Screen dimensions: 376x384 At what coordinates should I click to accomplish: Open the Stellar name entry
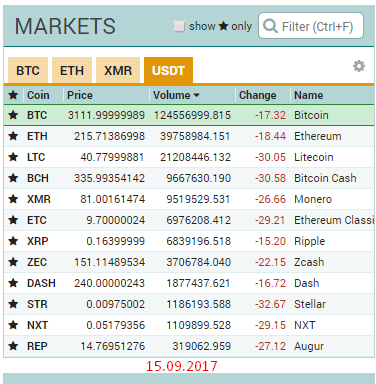310,304
